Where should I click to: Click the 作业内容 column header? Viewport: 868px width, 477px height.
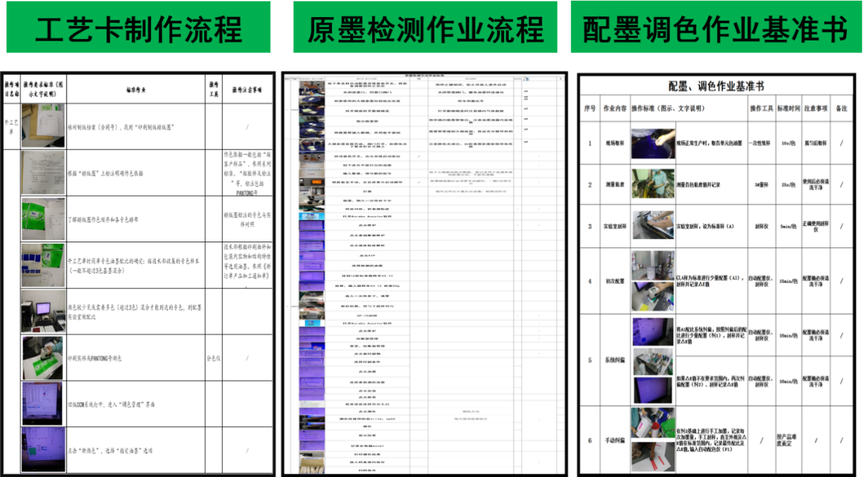614,108
